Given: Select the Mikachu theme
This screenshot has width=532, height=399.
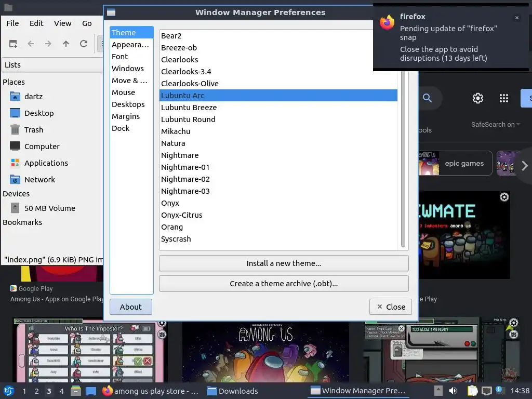Looking at the screenshot, I should click(278, 131).
